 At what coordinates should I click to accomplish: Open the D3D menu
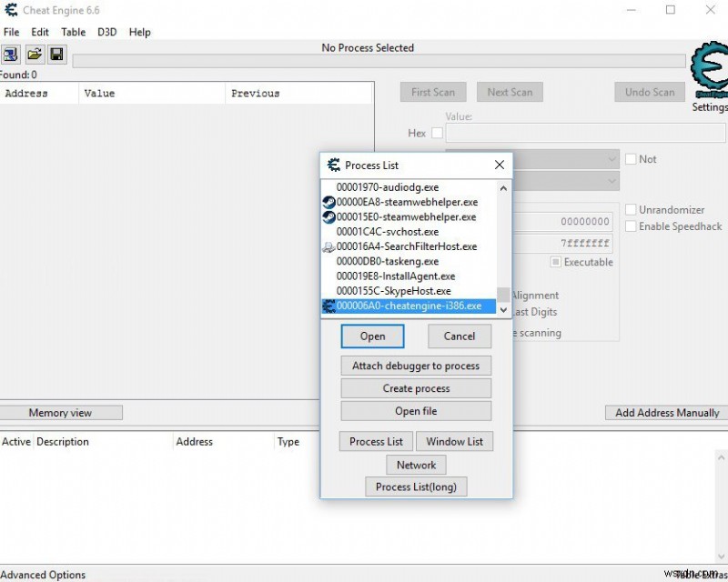(106, 32)
